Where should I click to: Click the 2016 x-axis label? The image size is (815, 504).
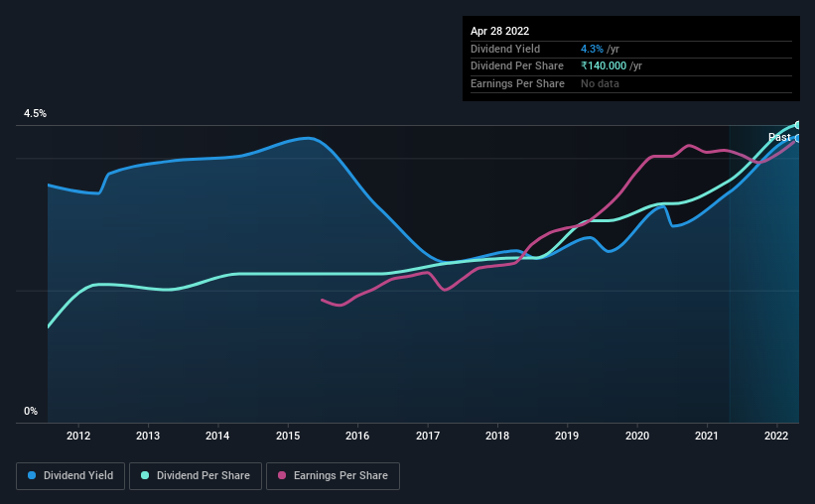[x=357, y=436]
